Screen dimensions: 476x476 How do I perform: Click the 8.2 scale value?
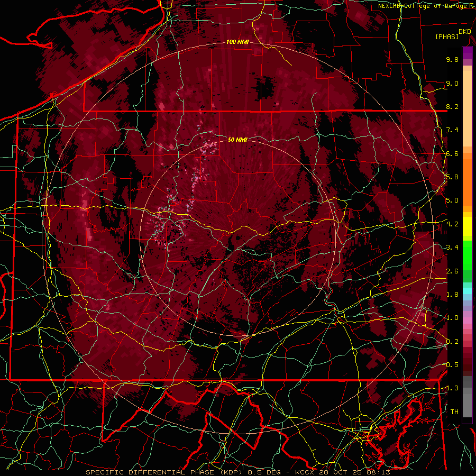[452, 106]
